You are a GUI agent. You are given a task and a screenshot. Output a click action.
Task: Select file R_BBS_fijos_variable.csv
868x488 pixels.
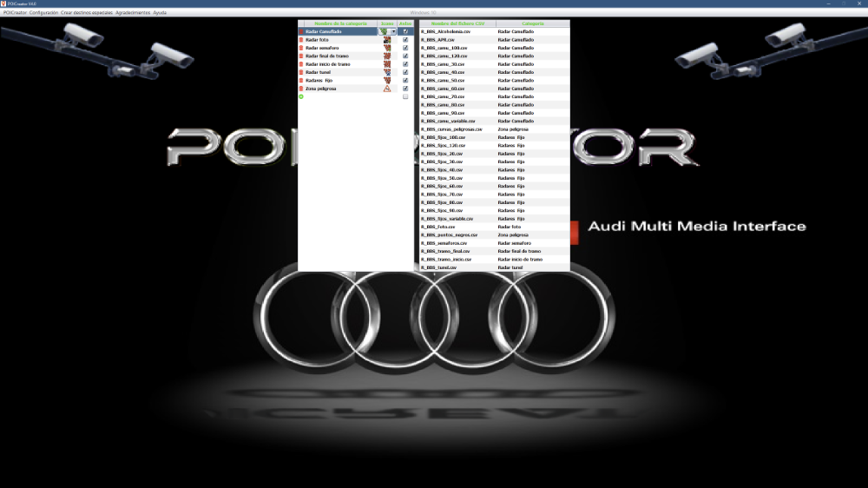tap(447, 219)
